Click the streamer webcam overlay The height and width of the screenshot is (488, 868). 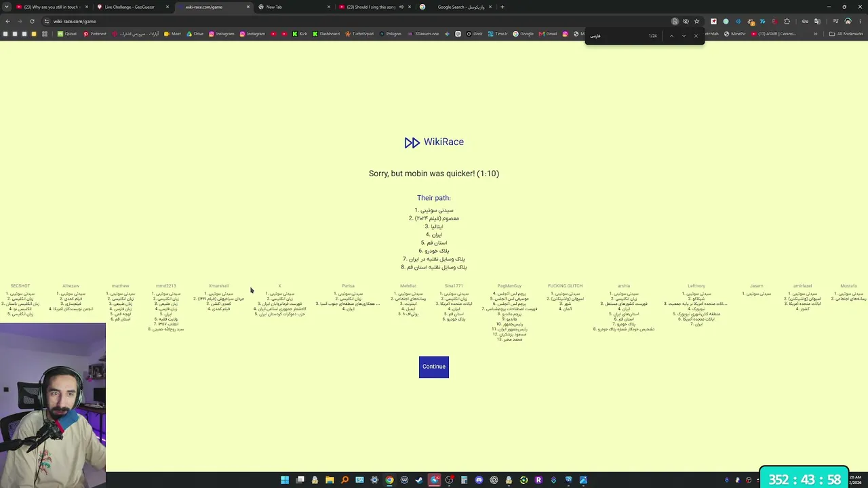click(53, 405)
